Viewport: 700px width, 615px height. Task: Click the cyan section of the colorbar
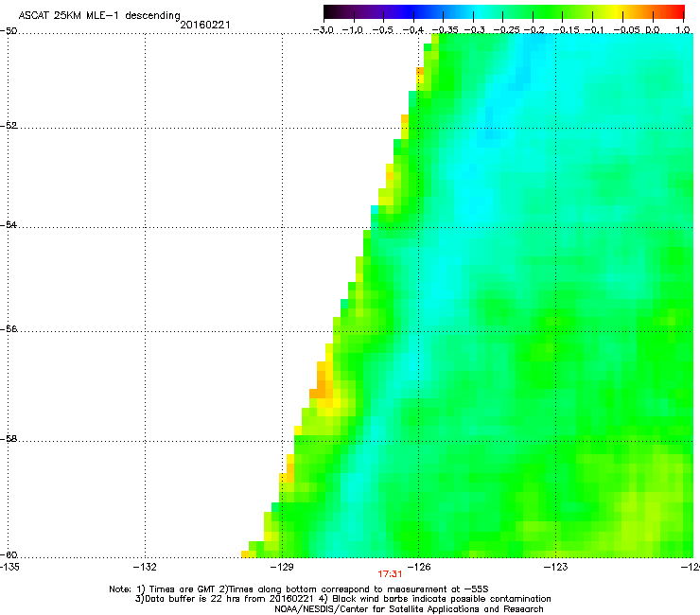pos(478,12)
